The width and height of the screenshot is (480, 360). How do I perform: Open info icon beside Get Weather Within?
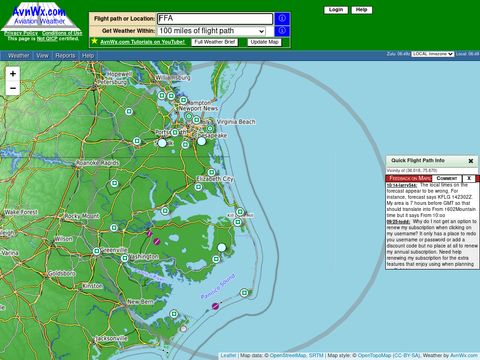point(282,31)
